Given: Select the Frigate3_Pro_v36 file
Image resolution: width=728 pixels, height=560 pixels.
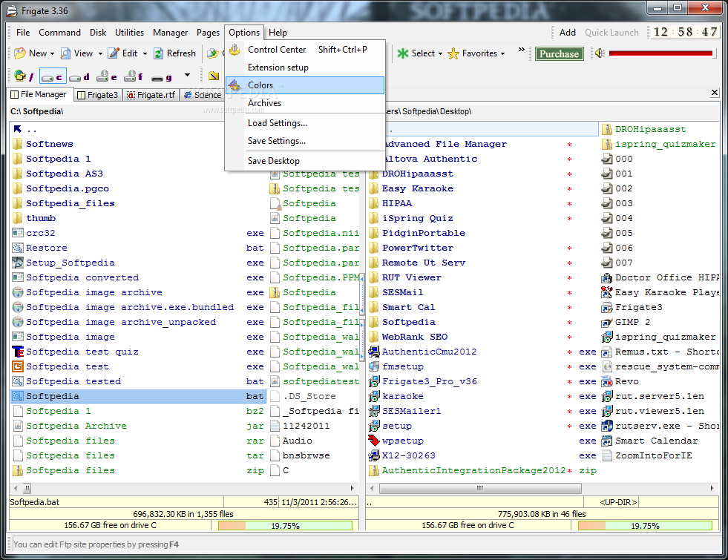Looking at the screenshot, I should pos(430,381).
